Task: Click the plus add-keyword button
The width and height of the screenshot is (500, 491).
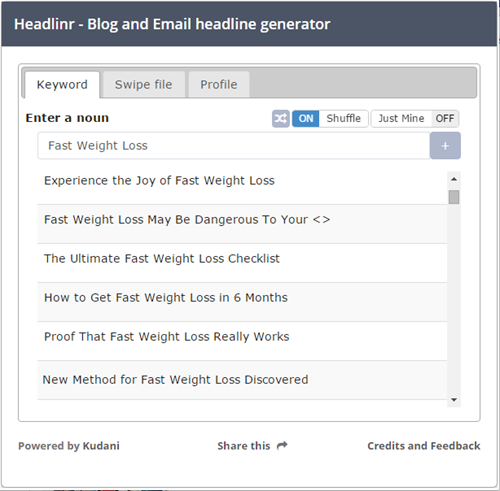Action: click(445, 146)
